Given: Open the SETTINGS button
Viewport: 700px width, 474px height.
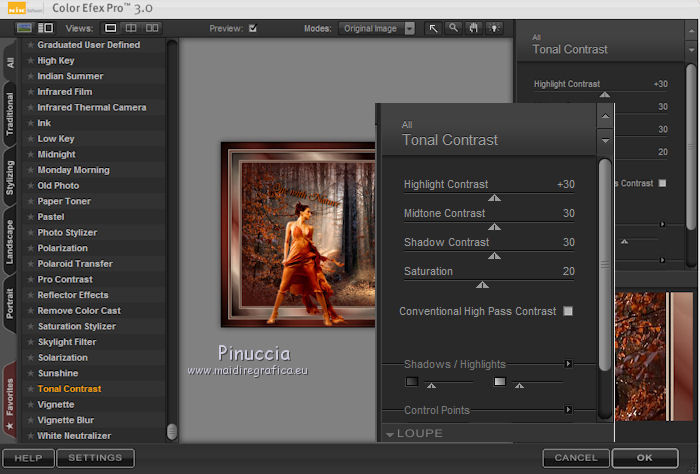Looking at the screenshot, I should (x=95, y=458).
